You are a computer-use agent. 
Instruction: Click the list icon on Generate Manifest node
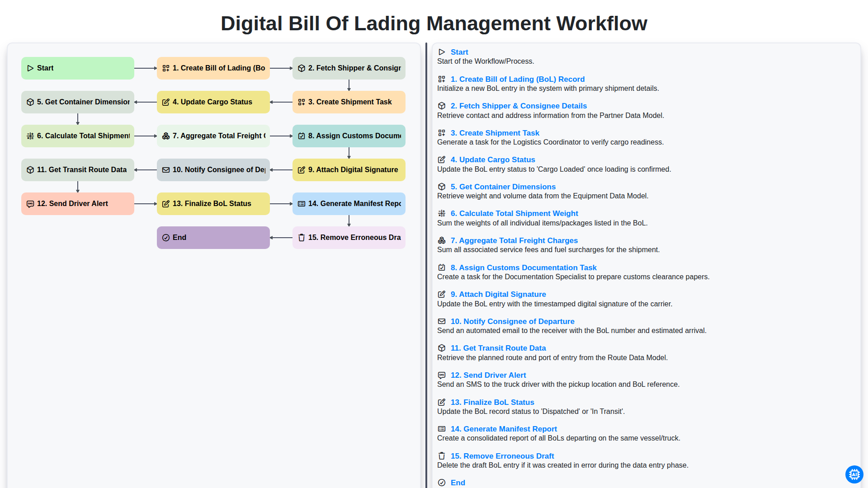302,204
